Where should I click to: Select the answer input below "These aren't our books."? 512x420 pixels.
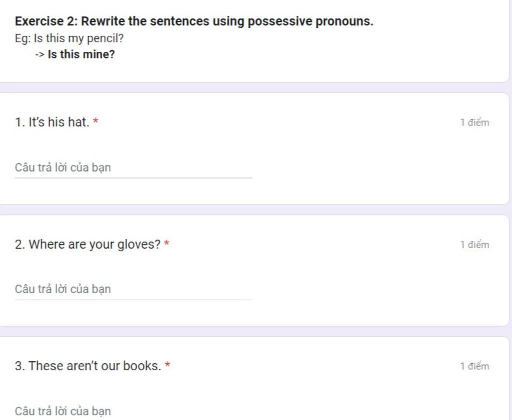[133, 411]
